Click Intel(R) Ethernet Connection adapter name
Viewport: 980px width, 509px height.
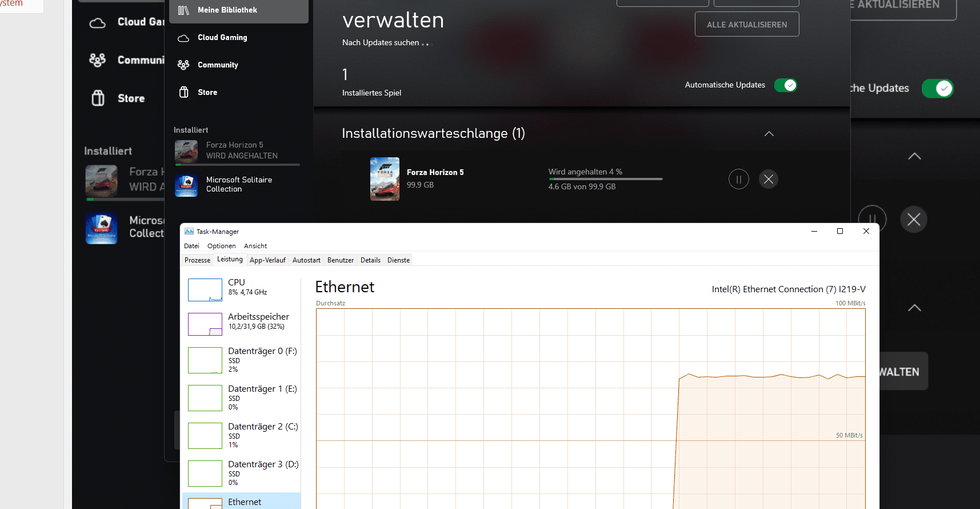(789, 289)
